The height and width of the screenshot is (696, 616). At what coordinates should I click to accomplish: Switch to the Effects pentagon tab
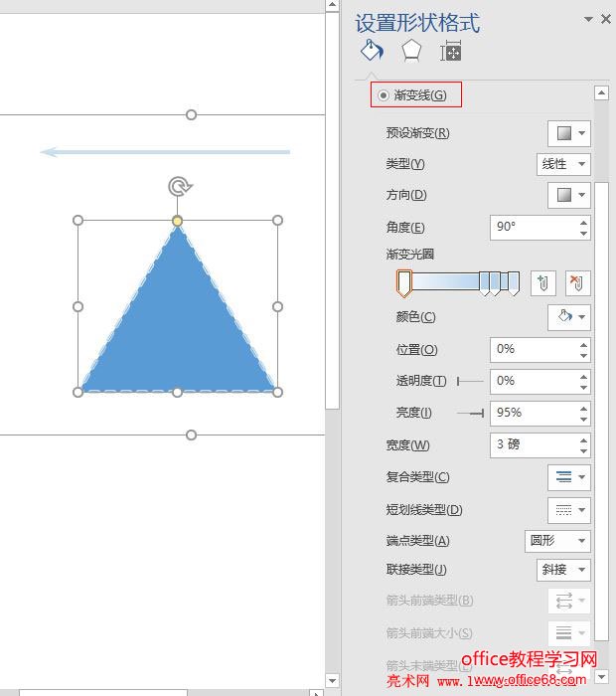click(x=411, y=51)
